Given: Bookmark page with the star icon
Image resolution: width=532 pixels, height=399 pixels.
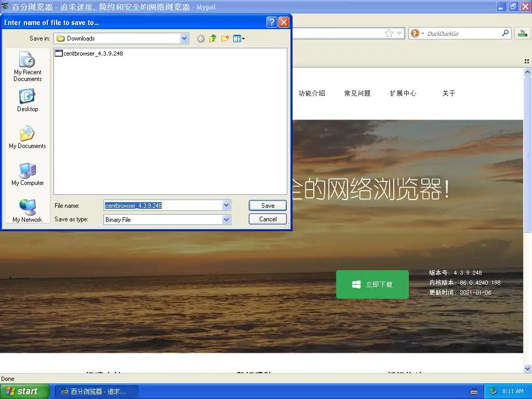Looking at the screenshot, I should click(x=389, y=33).
